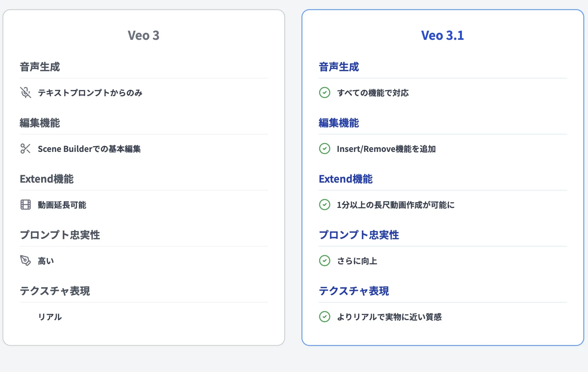Click the green check beside すべての機能で対応

[x=324, y=92]
